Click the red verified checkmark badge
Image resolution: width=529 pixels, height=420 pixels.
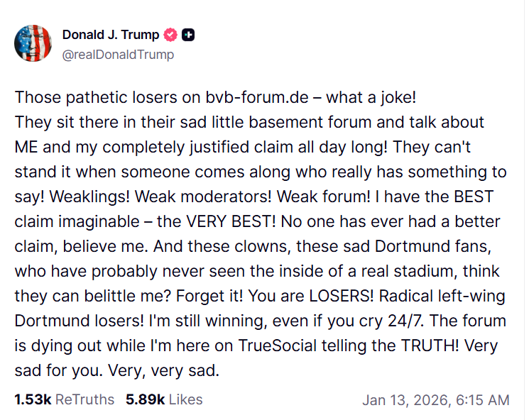pos(170,34)
